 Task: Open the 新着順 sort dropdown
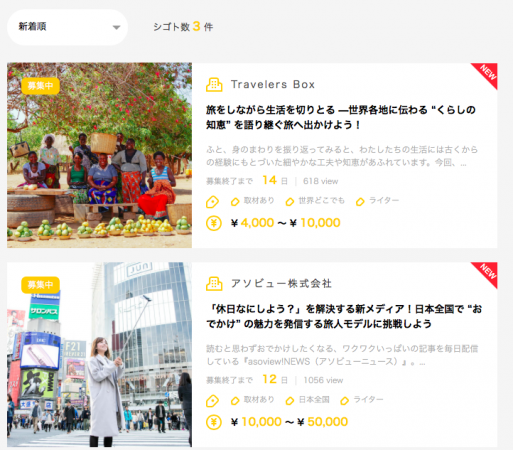pos(67,27)
